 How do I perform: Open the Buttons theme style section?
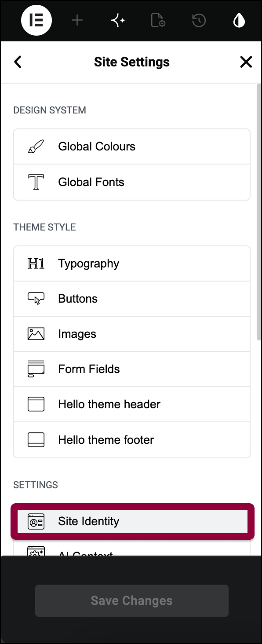pyautogui.click(x=132, y=299)
